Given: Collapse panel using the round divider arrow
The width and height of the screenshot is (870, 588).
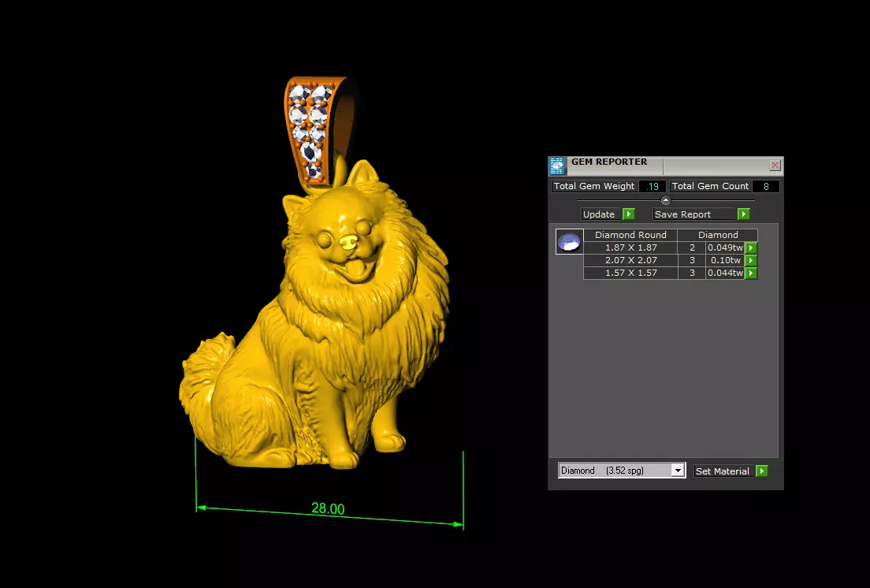Looking at the screenshot, I should pyautogui.click(x=666, y=200).
